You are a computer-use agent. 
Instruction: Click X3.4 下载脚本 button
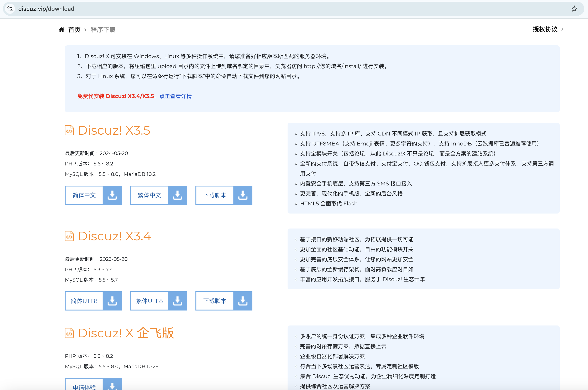215,301
